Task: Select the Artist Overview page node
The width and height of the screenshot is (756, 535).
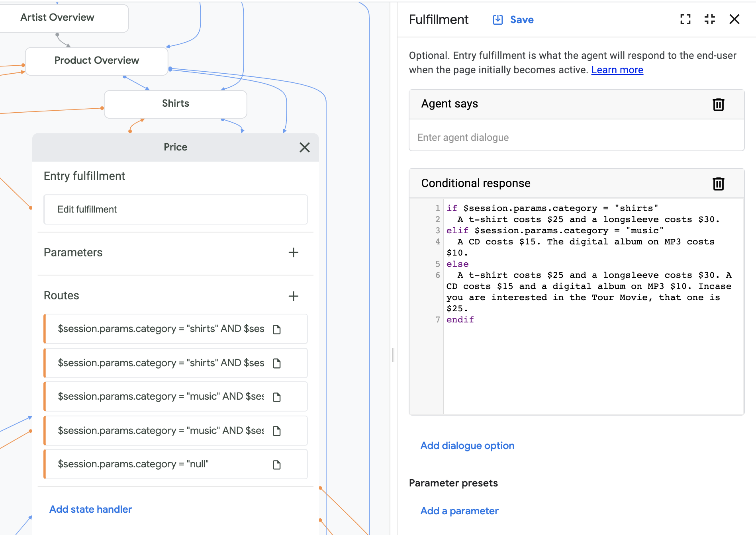Action: (57, 18)
